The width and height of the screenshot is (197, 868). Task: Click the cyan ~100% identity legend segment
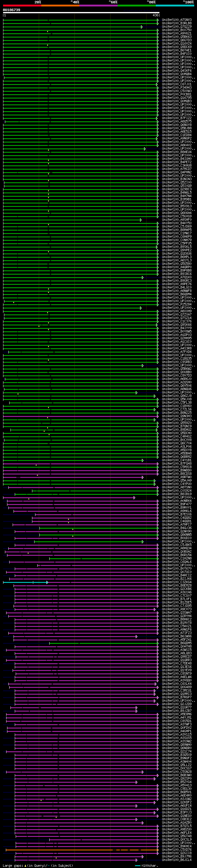[175, 6]
